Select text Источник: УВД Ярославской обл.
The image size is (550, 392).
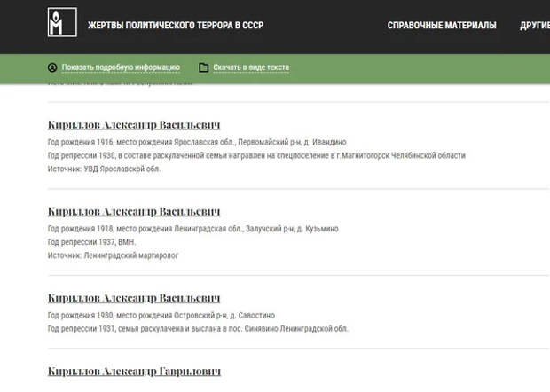104,169
